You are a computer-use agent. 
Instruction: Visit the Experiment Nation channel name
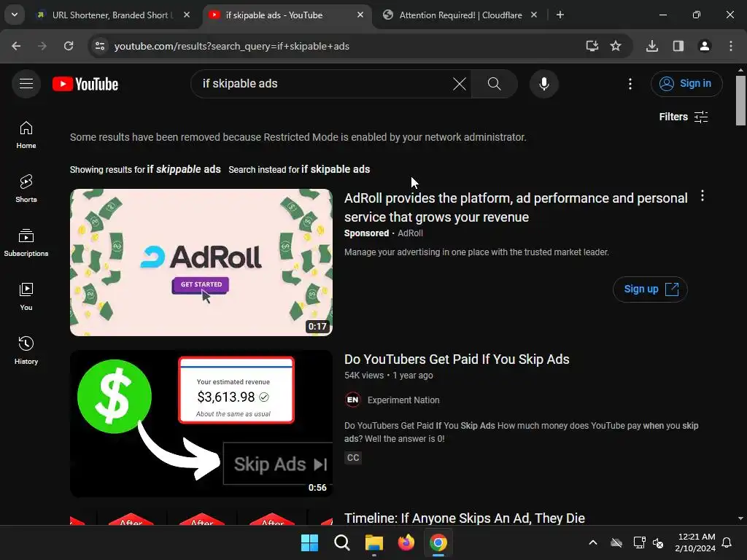[x=403, y=400]
